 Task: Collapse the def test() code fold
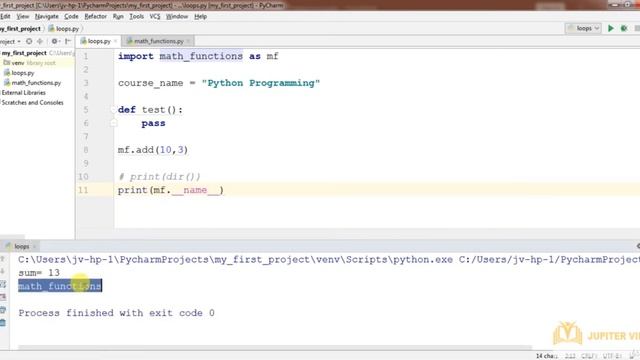[x=113, y=110]
